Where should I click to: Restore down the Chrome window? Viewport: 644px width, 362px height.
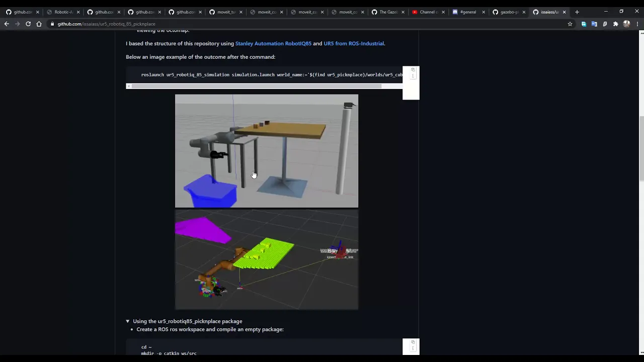(x=621, y=12)
